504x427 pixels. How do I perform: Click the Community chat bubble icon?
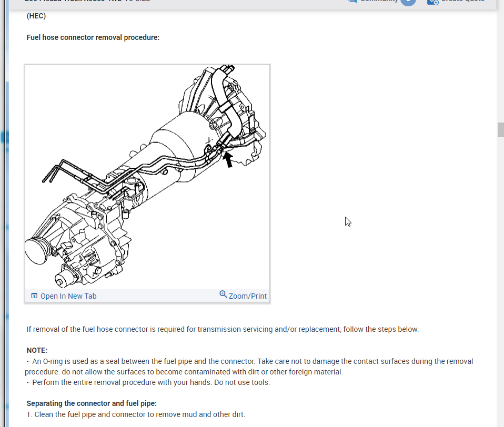tap(352, 1)
